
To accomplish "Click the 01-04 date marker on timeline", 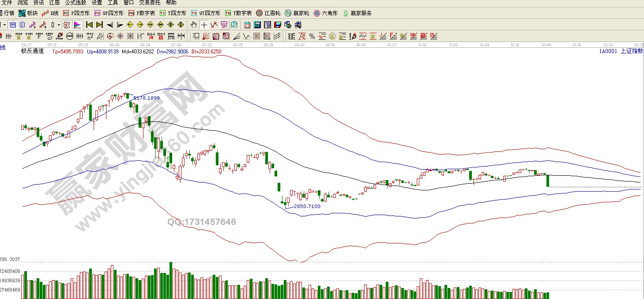I will pos(546,45).
